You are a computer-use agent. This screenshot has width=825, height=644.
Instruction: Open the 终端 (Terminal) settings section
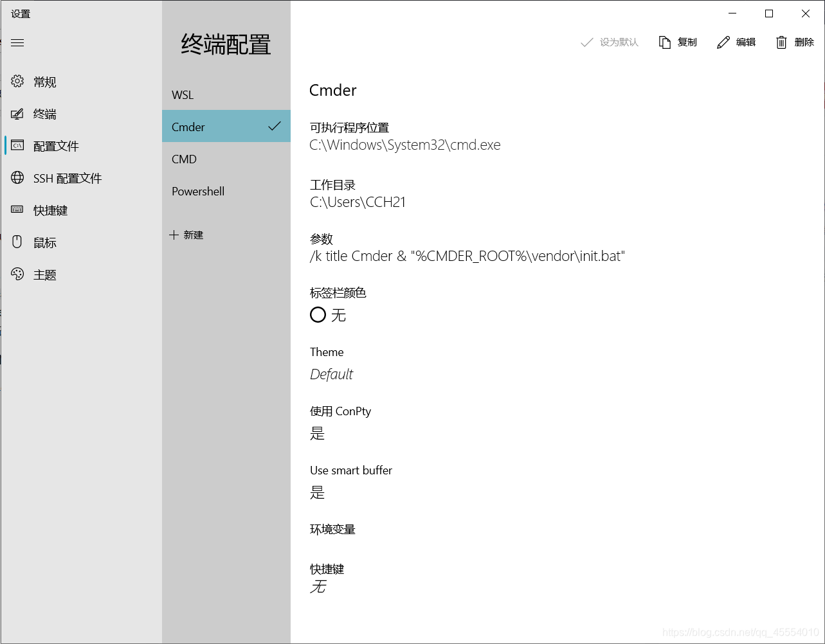coord(43,113)
